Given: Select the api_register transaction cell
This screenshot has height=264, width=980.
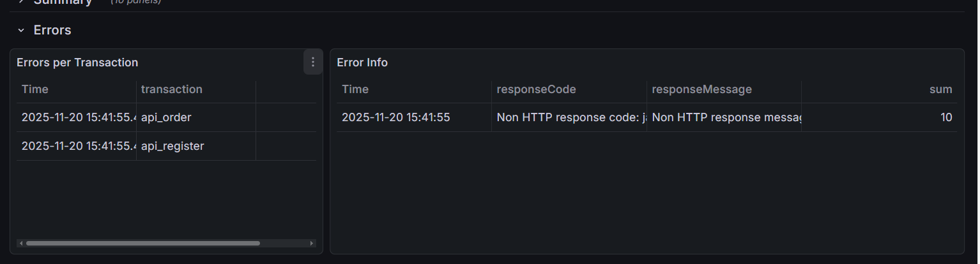Looking at the screenshot, I should [172, 146].
